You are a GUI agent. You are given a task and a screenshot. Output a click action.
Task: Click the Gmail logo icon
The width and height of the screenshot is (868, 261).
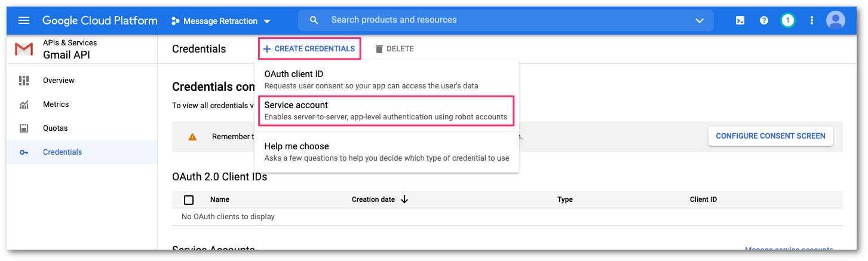(24, 49)
